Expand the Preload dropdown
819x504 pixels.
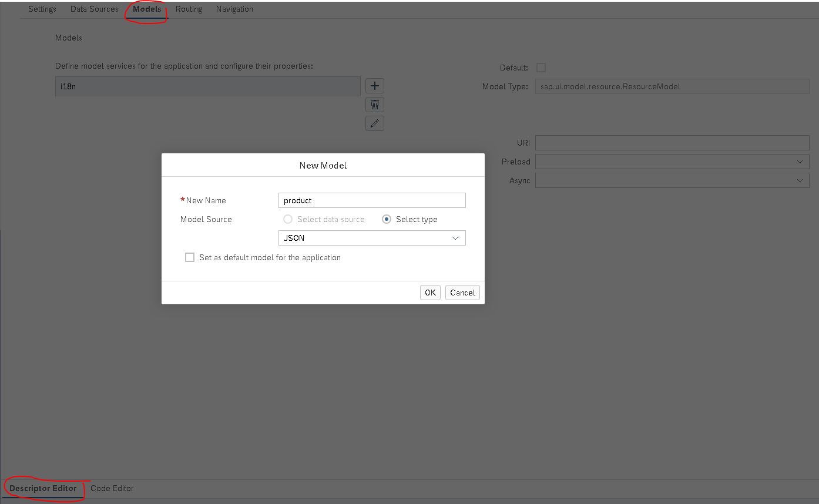672,162
